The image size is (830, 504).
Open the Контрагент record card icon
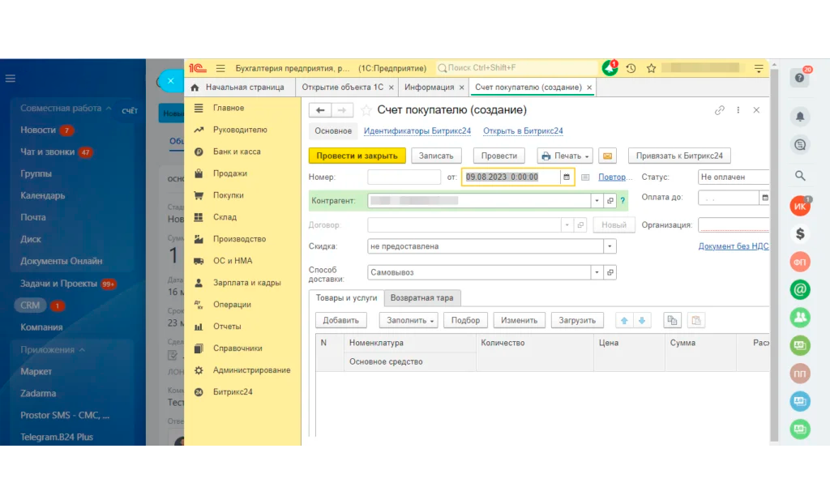point(610,201)
